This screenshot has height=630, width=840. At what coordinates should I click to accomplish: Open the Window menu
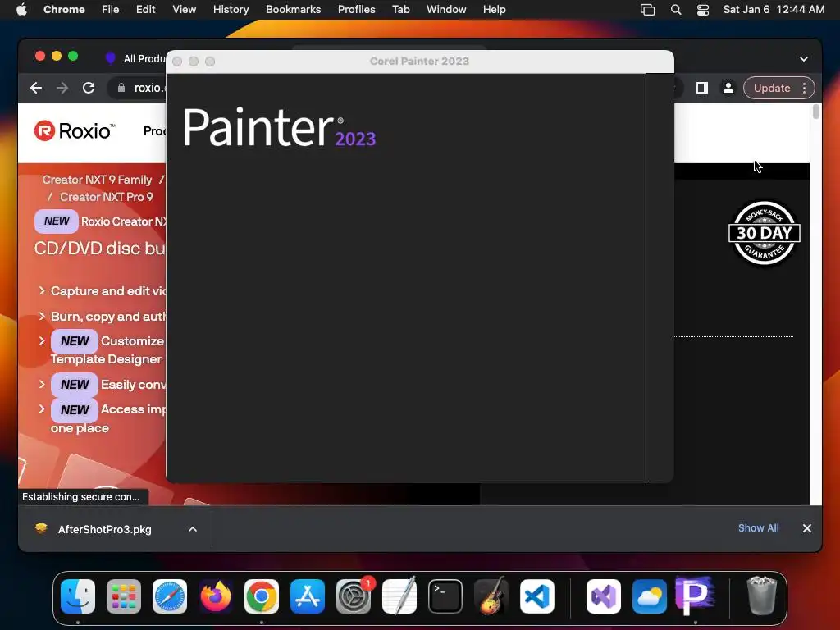click(x=446, y=10)
